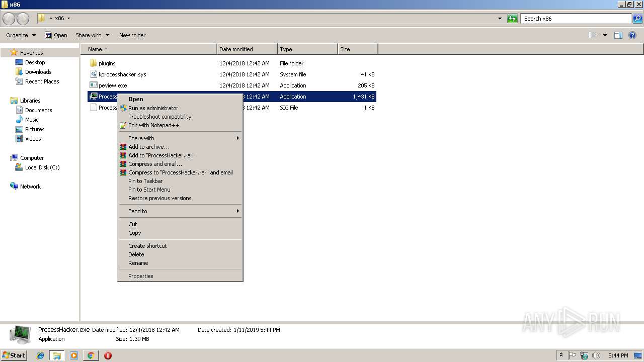Open Desktop in Favorites sidebar
The height and width of the screenshot is (362, 644).
(35, 62)
